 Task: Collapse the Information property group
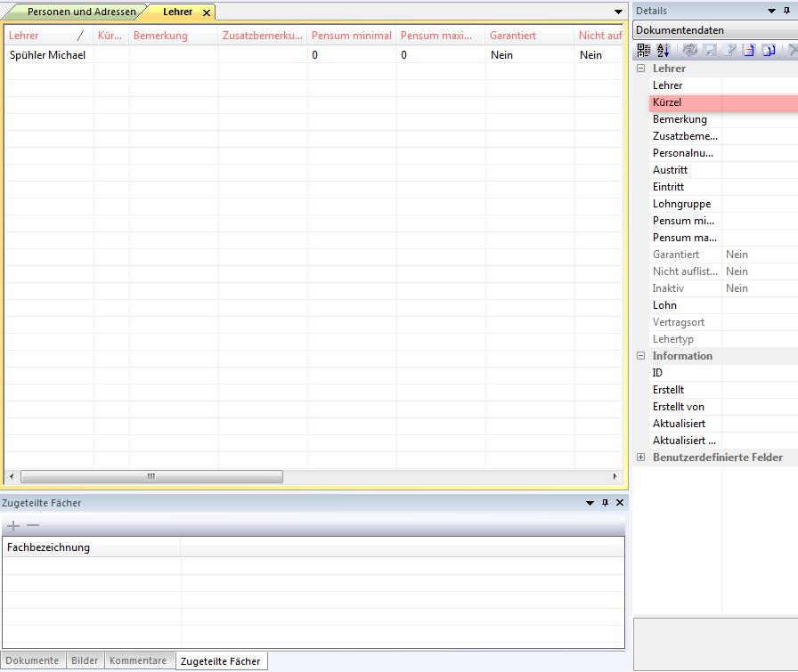(x=640, y=356)
